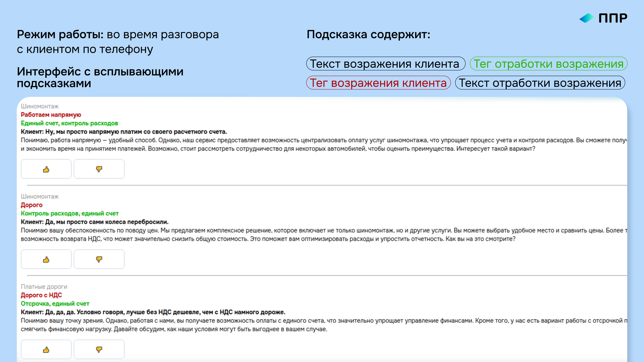Click client quote about 'расчетного счета'
Screen dimensions: 644x362
pos(124,132)
